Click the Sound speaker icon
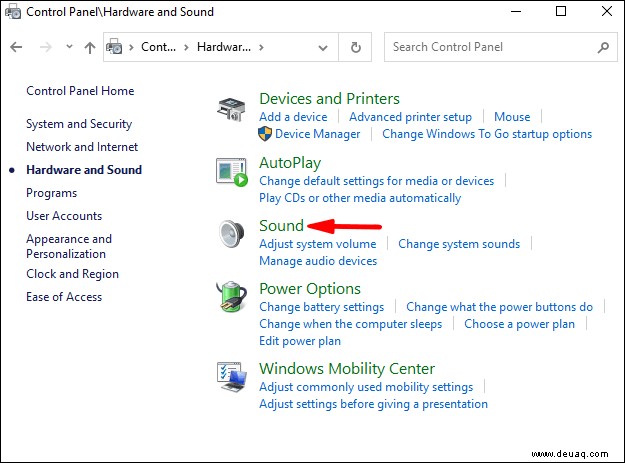 [x=232, y=234]
